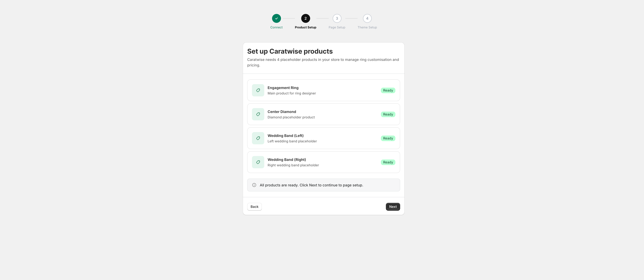644x280 pixels.
Task: Click Ready badge for Center Diamond
Action: [x=388, y=114]
